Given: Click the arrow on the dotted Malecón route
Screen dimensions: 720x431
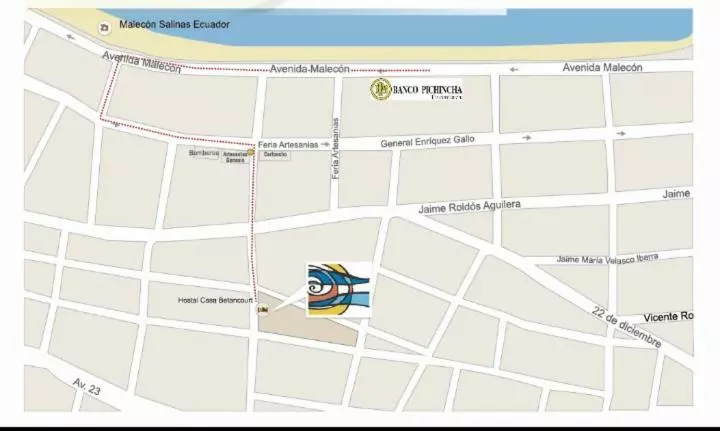Looking at the screenshot, I should click(x=380, y=71).
